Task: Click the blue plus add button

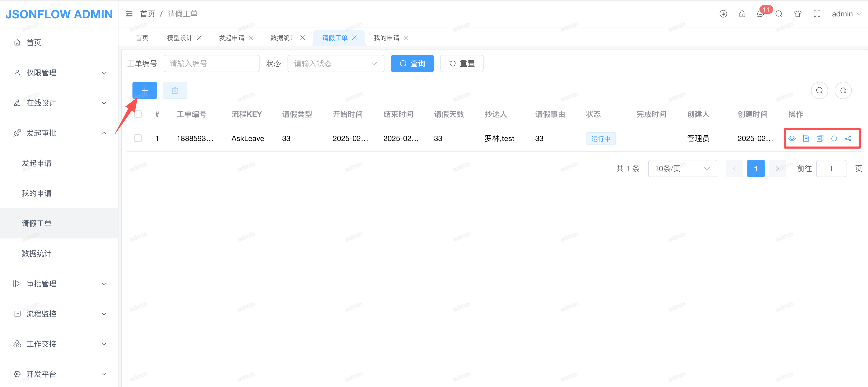Action: click(x=145, y=90)
